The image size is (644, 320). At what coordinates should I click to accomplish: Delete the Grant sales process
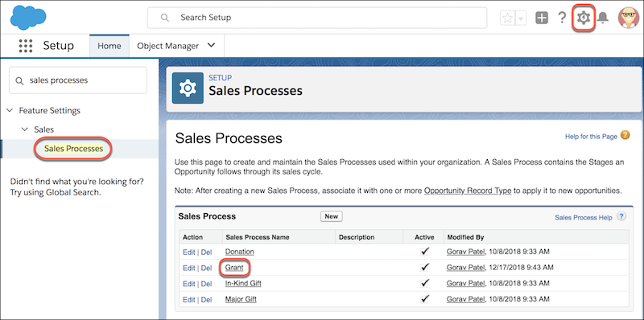(206, 268)
